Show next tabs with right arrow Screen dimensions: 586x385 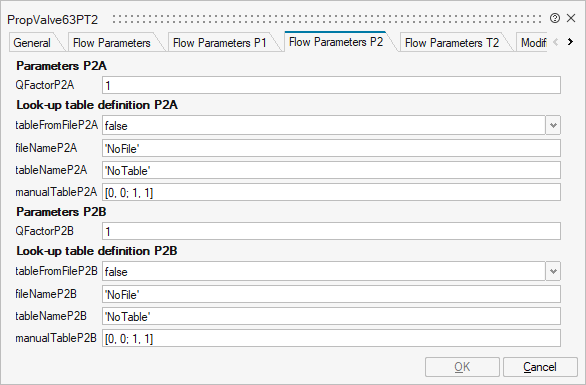(570, 42)
